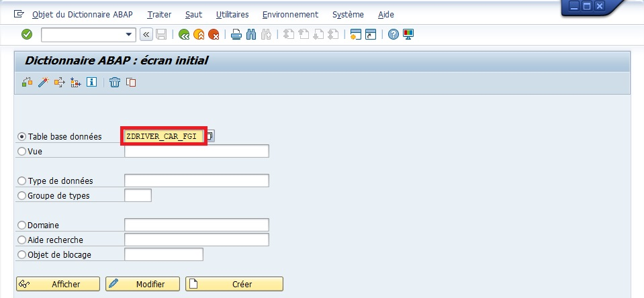Collapse the command field with double-arrow button
This screenshot has width=644, height=298.
pyautogui.click(x=146, y=34)
